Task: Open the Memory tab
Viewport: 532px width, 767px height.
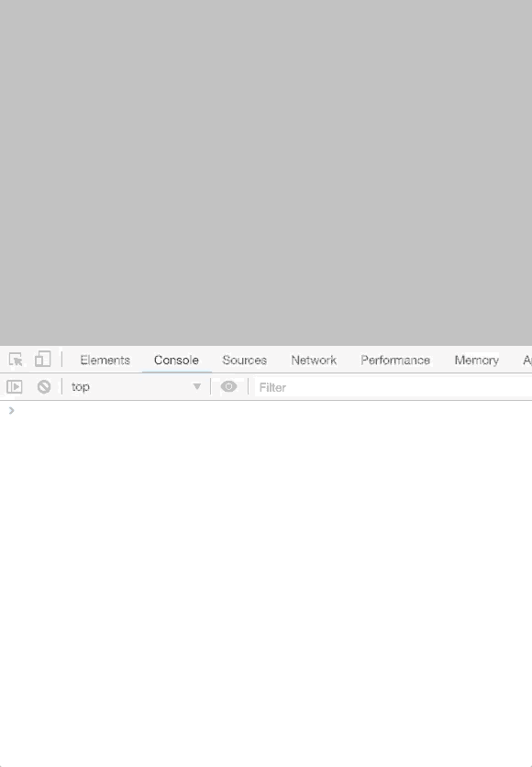Action: pyautogui.click(x=477, y=360)
